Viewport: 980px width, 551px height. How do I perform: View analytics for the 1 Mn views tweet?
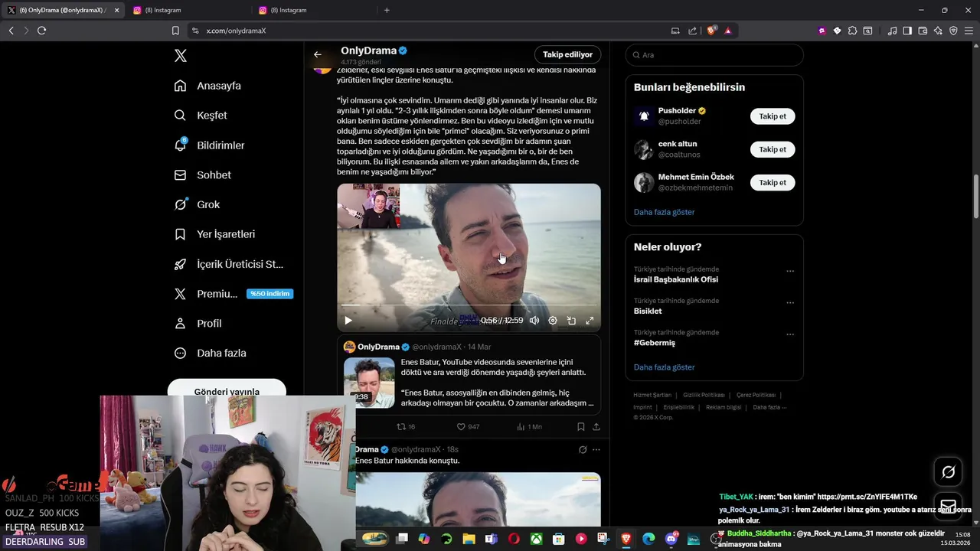[x=529, y=426]
